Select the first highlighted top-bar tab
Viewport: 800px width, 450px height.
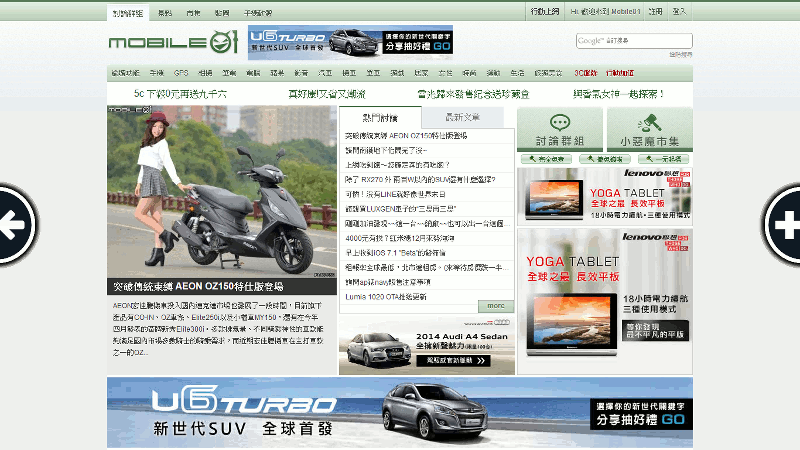pos(128,13)
